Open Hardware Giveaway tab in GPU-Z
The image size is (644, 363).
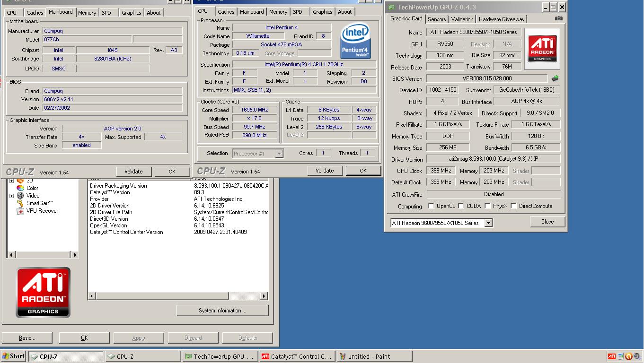pyautogui.click(x=502, y=19)
